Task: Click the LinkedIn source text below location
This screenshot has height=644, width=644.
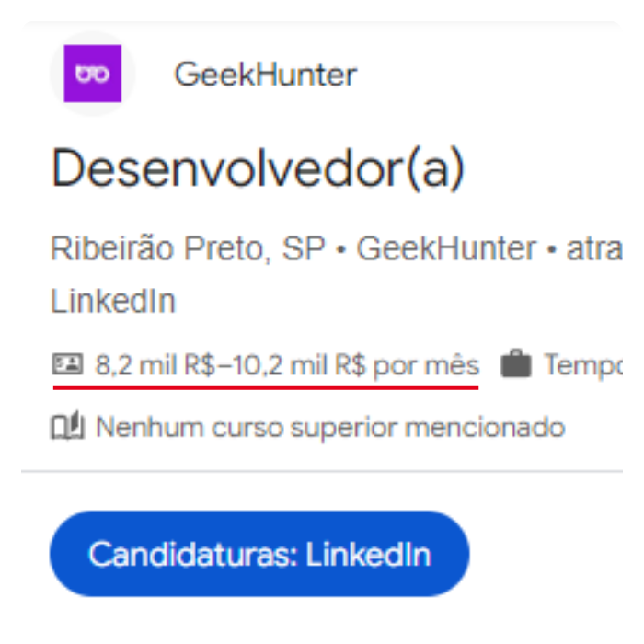Action: [x=113, y=301]
